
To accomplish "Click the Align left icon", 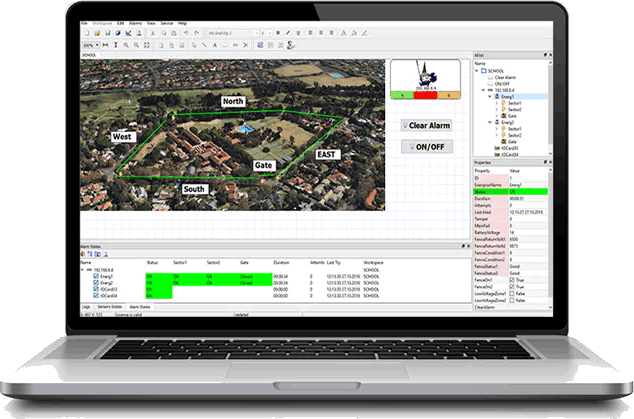I will 311,33.
